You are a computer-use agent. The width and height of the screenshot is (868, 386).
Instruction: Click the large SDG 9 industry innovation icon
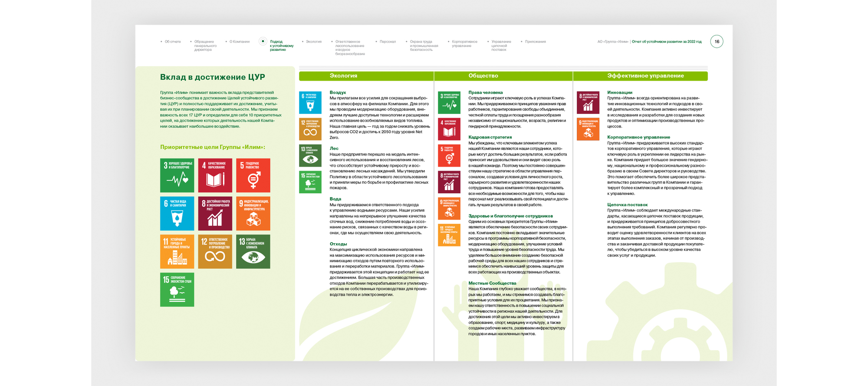[253, 214]
